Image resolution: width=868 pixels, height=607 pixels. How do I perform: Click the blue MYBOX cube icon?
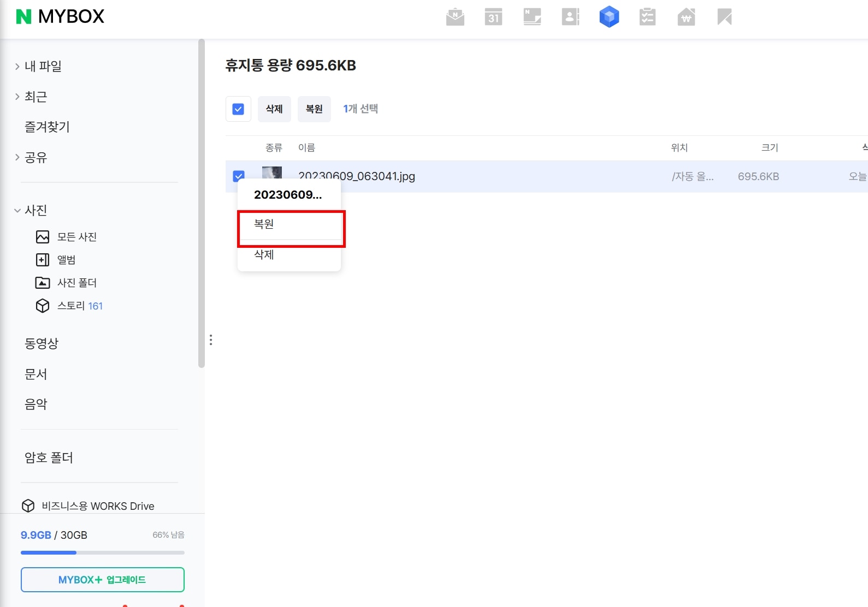(x=609, y=17)
